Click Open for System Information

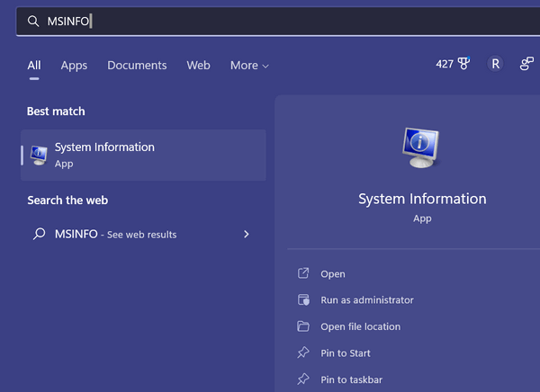(333, 274)
